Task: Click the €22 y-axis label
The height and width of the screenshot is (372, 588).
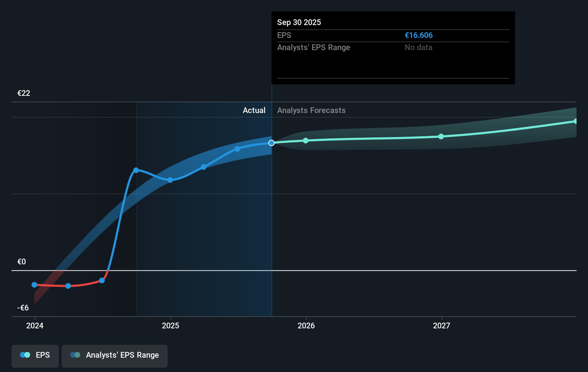Action: tap(24, 93)
